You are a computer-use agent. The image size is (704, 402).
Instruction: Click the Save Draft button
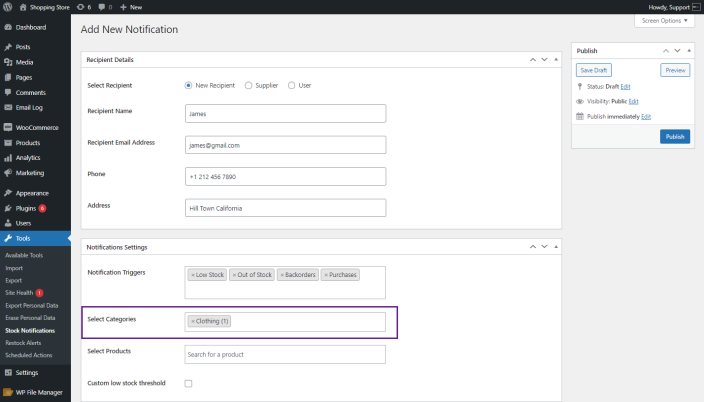[594, 70]
